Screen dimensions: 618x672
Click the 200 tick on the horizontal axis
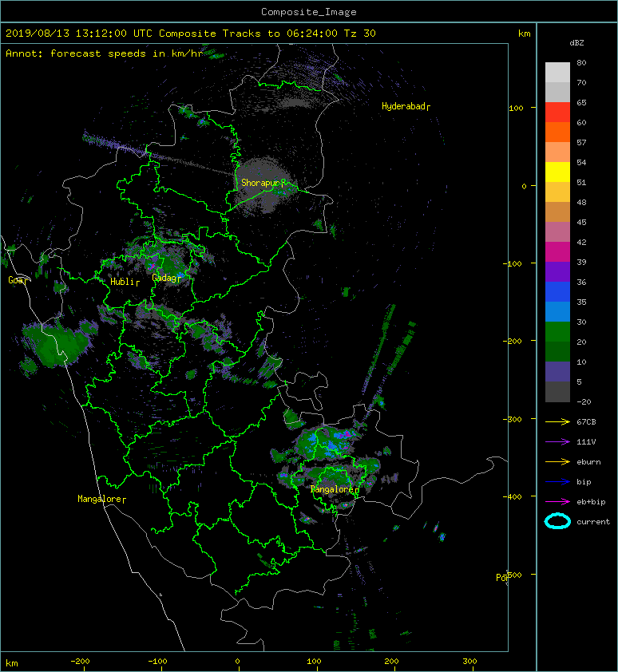391,662
